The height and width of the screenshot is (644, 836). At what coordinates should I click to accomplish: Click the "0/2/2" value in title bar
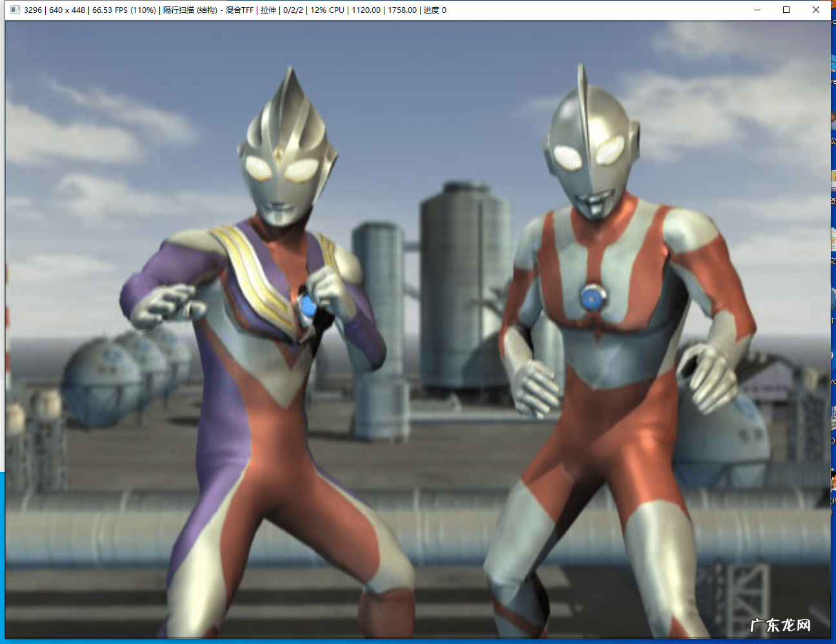coord(293,10)
